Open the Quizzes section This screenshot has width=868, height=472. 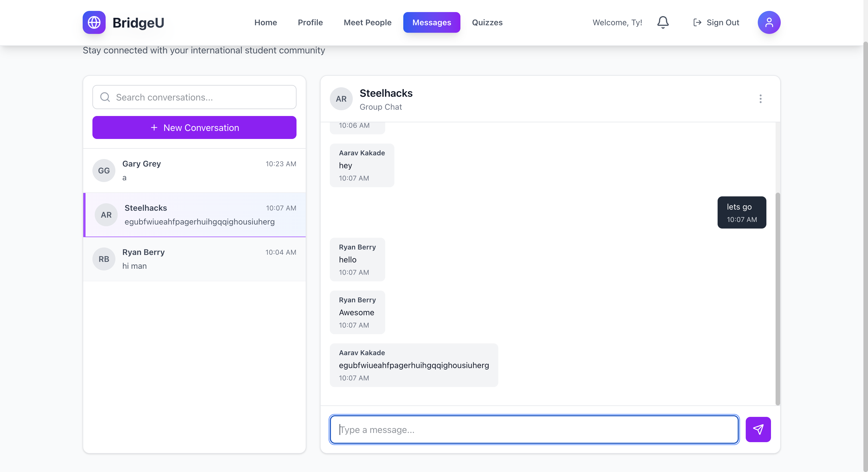(487, 22)
